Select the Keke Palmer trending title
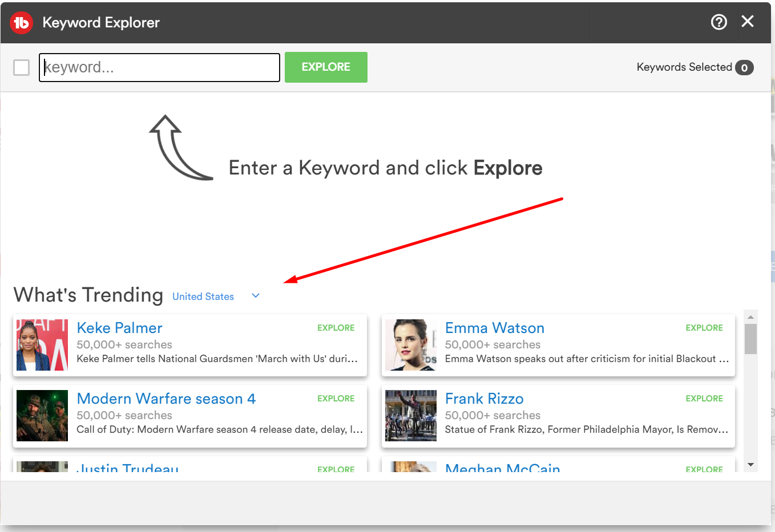Viewport: 775px width, 532px height. tap(119, 328)
